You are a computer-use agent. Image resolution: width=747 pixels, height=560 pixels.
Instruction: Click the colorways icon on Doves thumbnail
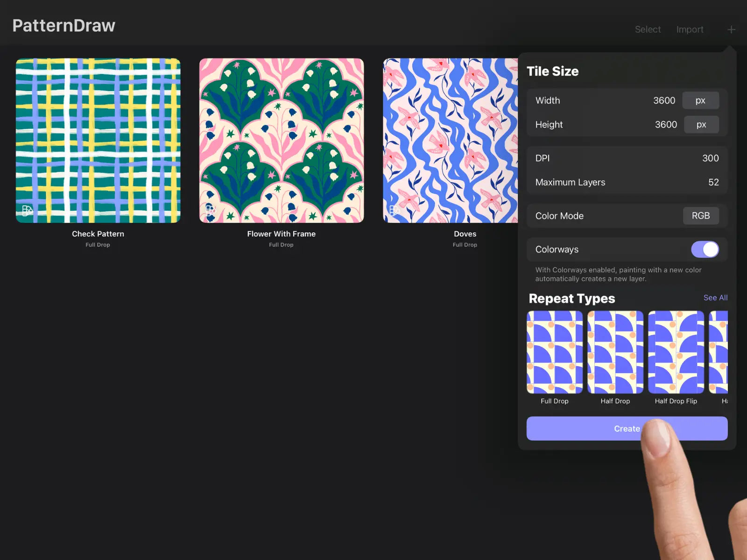pos(395,210)
